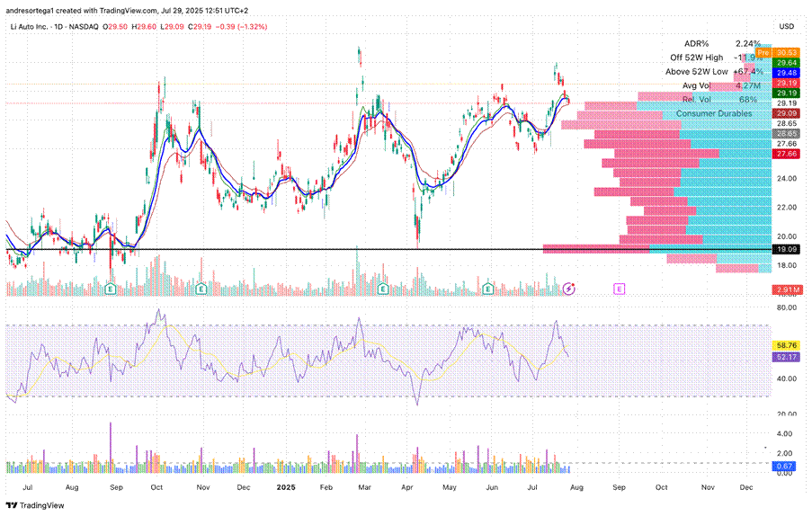812x516 pixels.
Task: Click the 22.00 price axis label
Action: tap(786, 208)
